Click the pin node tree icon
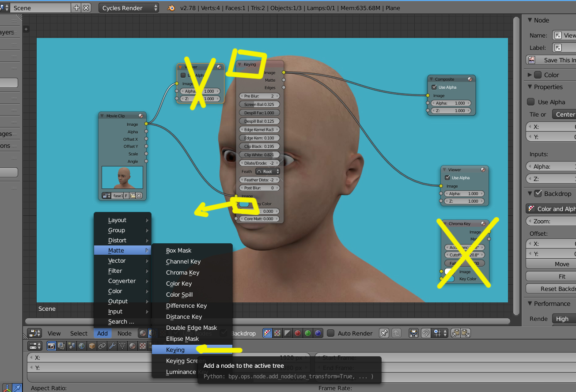Viewport: 576px width, 392px height. 384,333
